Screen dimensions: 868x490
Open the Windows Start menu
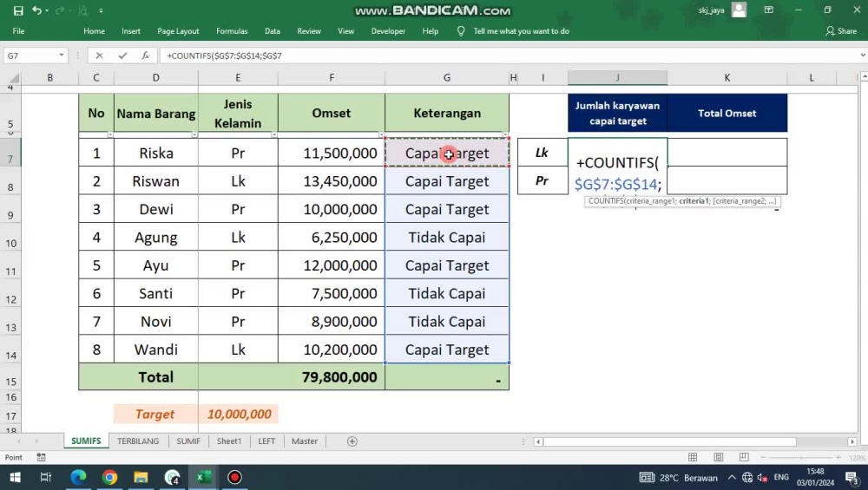point(15,477)
